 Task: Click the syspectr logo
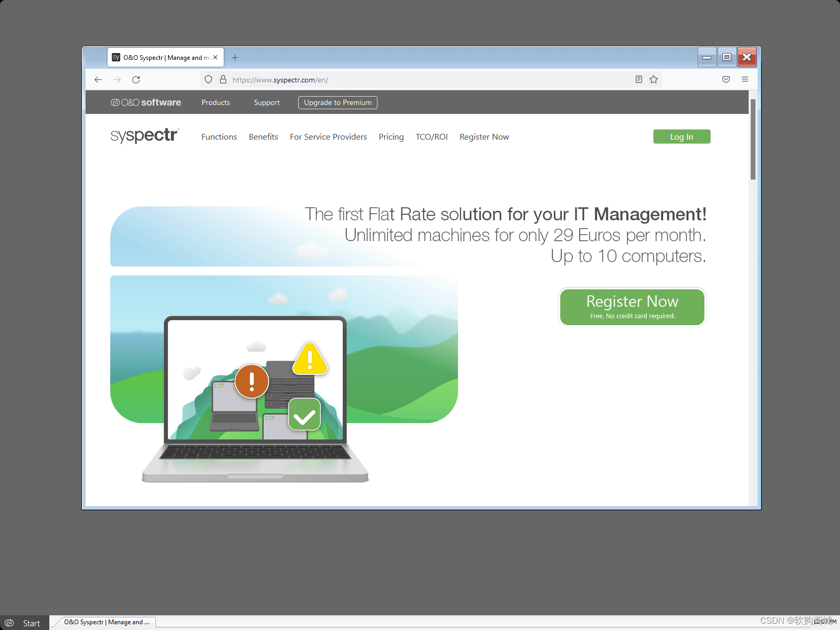(145, 135)
